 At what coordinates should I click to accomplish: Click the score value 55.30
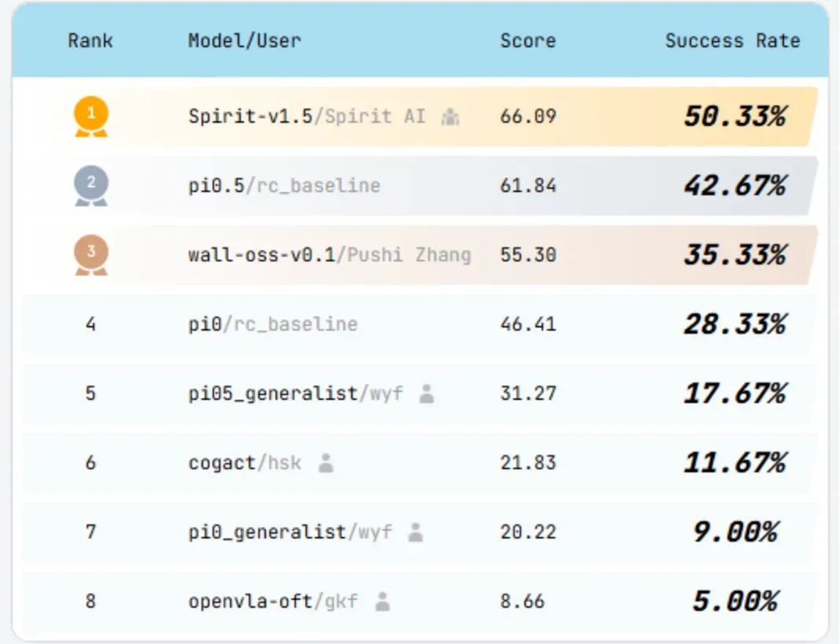pyautogui.click(x=528, y=255)
